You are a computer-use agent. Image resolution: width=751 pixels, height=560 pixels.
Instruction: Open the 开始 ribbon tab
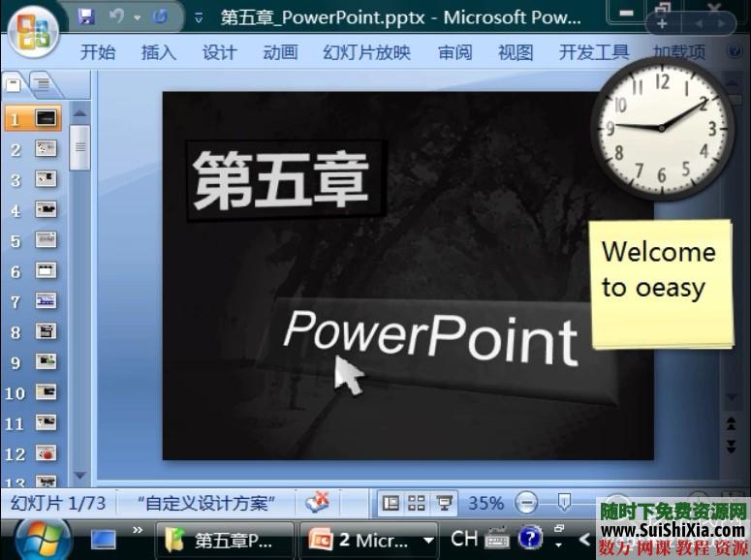pos(98,51)
